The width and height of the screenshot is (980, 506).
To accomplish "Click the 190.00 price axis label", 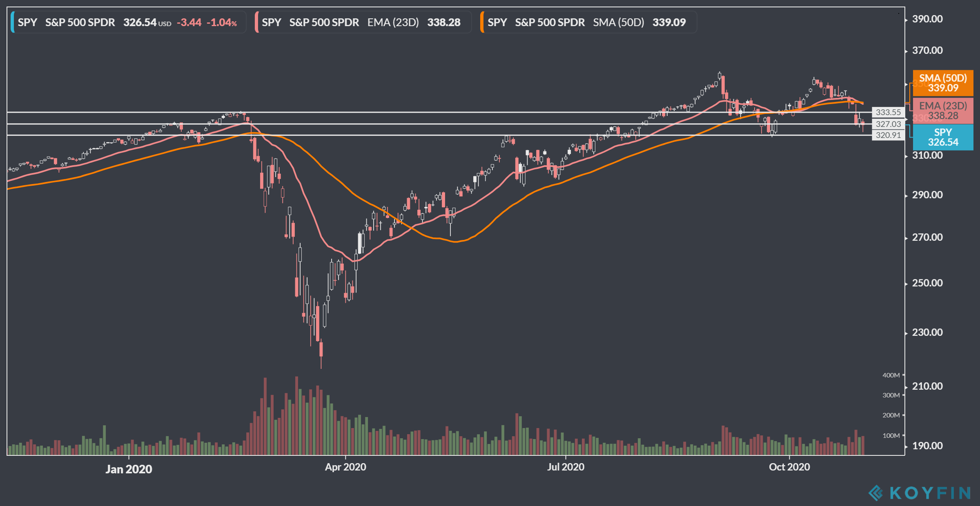I will tap(927, 446).
